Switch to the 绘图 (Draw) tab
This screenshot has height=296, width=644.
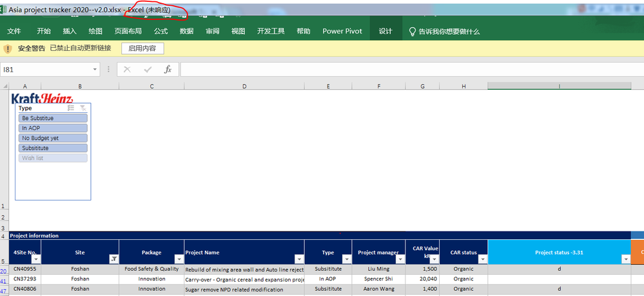click(95, 31)
